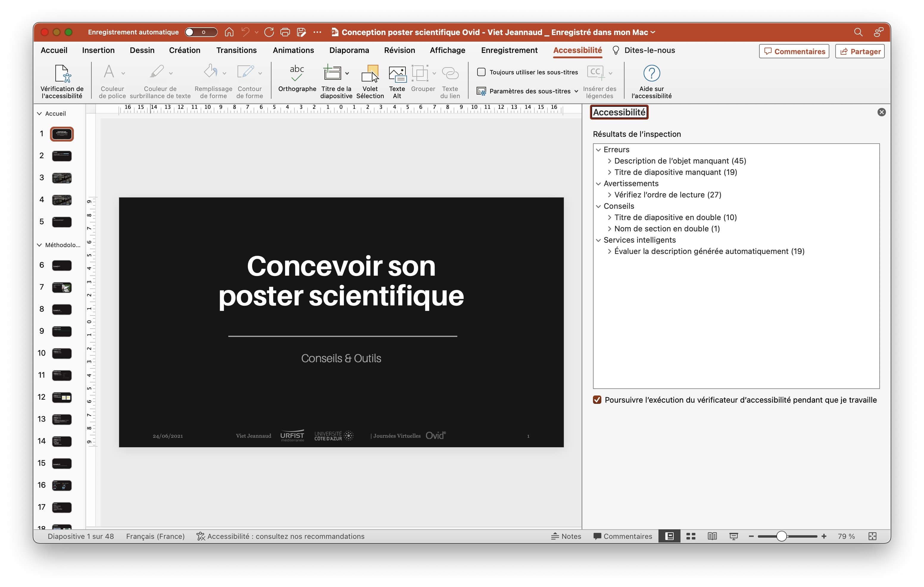The height and width of the screenshot is (587, 924).
Task: Open Aide sur l'accessibilité help
Action: (651, 74)
